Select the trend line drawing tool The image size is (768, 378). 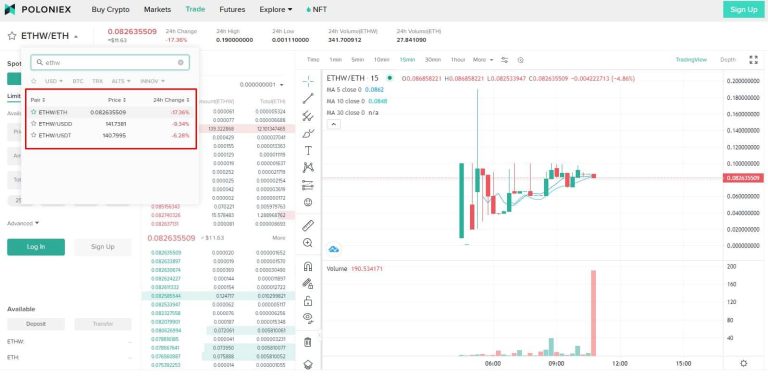pyautogui.click(x=308, y=98)
